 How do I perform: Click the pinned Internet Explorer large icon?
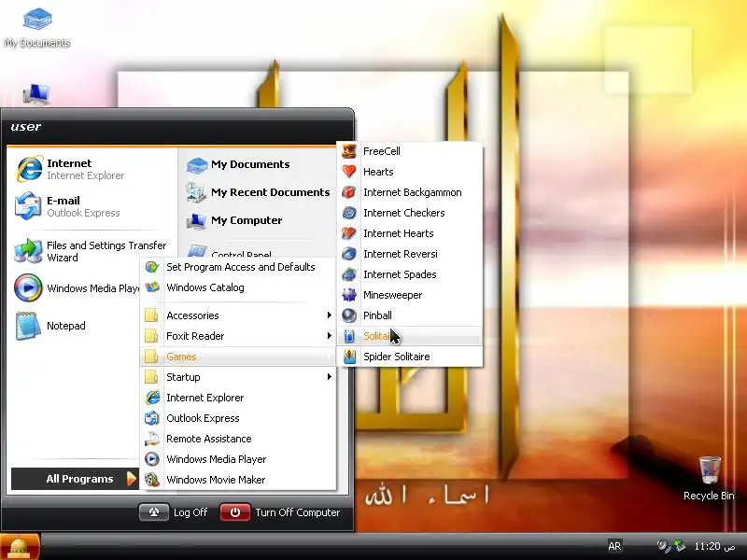click(x=29, y=169)
